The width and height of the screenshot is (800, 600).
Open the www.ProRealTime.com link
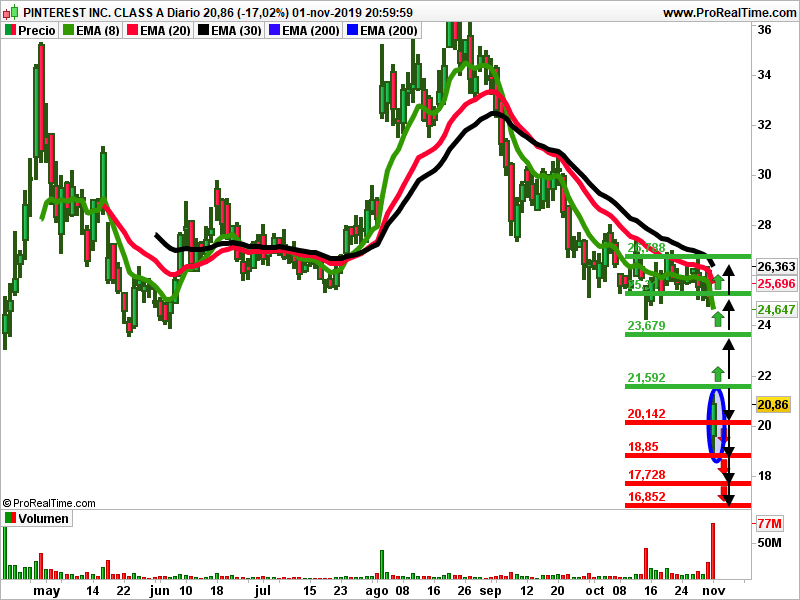click(728, 13)
